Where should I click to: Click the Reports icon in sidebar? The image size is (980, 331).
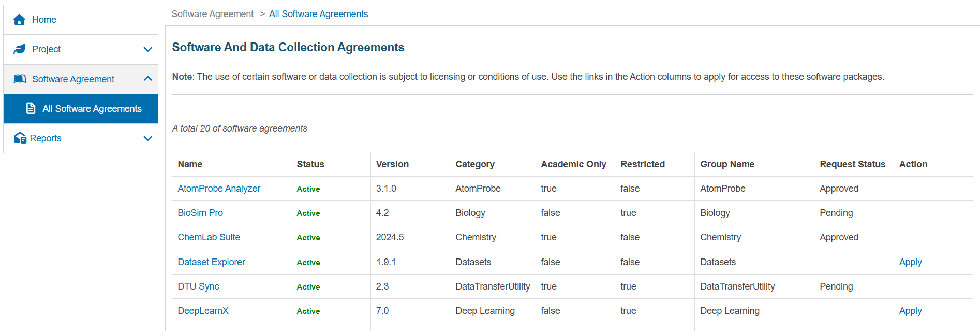20,138
